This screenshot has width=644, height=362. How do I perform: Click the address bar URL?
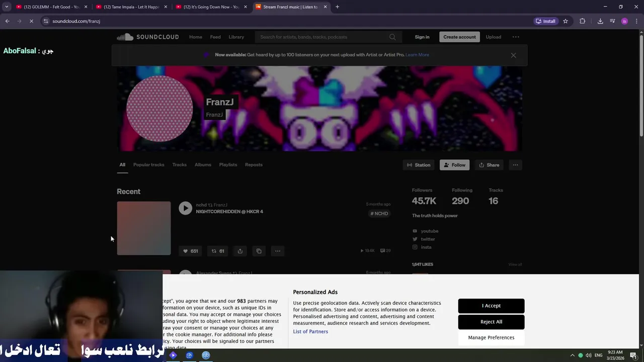point(76,21)
